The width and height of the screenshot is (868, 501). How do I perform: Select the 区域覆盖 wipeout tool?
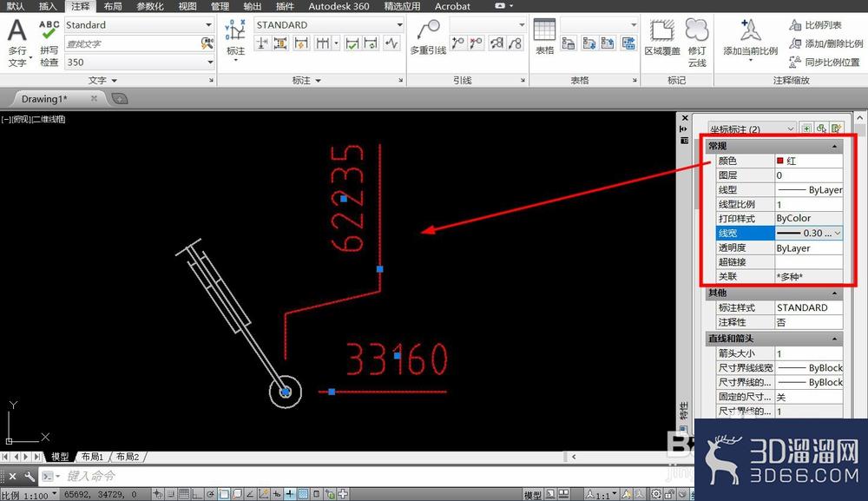pyautogui.click(x=661, y=37)
